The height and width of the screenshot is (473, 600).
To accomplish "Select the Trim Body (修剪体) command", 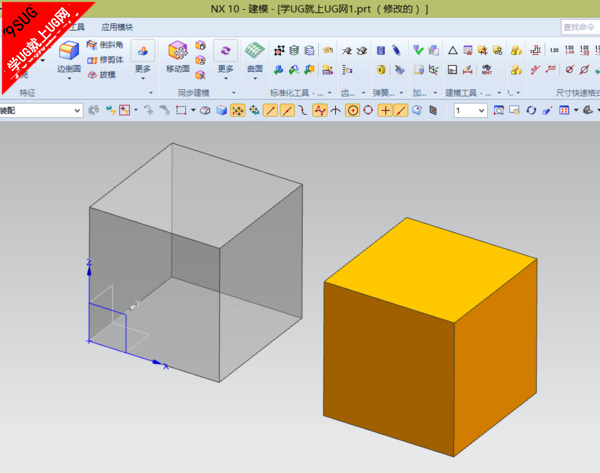I will point(105,60).
